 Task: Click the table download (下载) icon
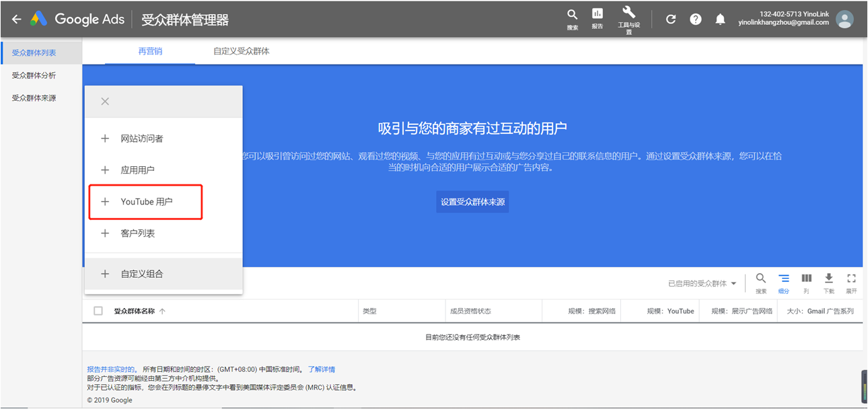tap(828, 278)
